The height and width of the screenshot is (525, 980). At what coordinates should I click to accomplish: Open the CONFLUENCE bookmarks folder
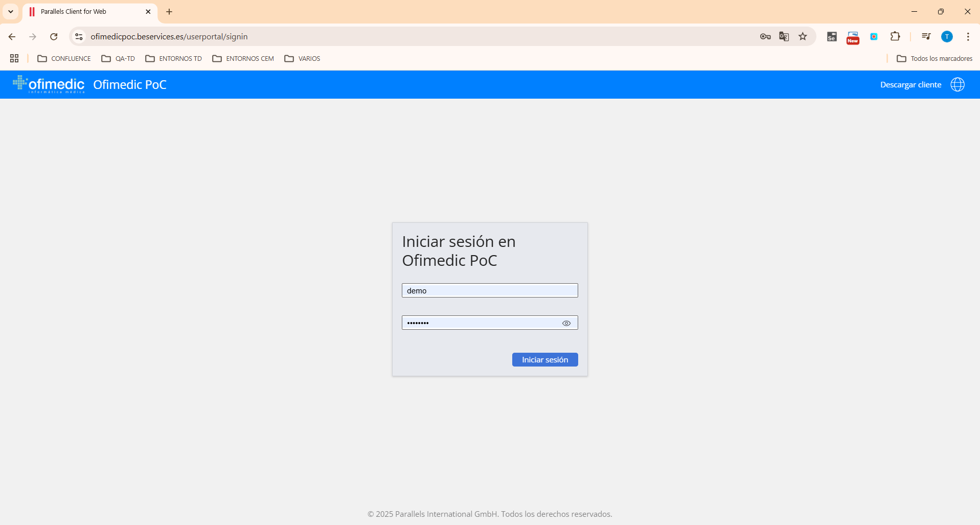pos(64,59)
